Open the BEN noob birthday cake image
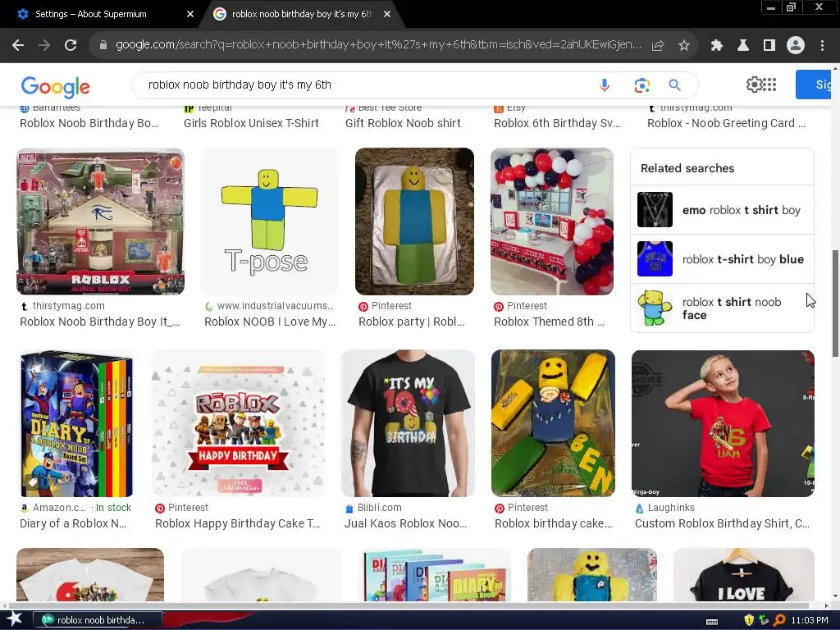 [553, 423]
